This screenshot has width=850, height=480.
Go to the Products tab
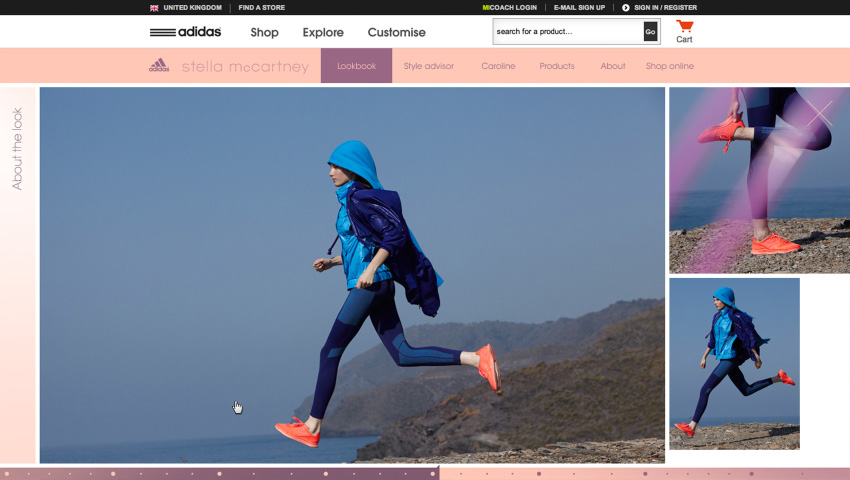pos(557,66)
